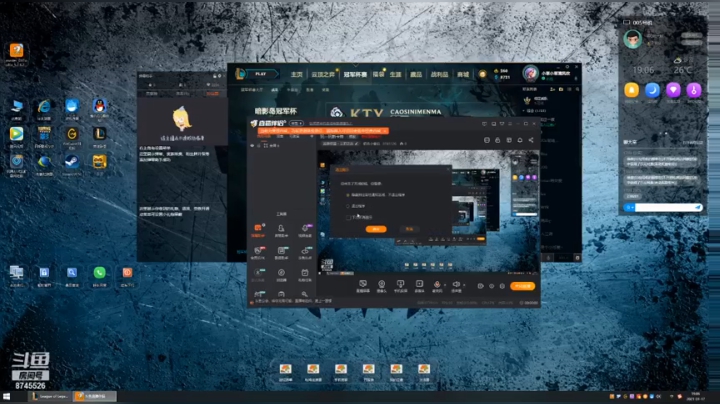Open the first orange toolbox tool
This screenshot has width=720, height=404.
point(258,228)
